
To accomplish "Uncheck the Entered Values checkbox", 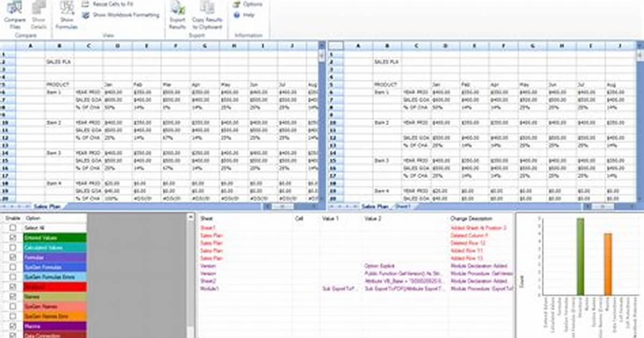I will [13, 237].
